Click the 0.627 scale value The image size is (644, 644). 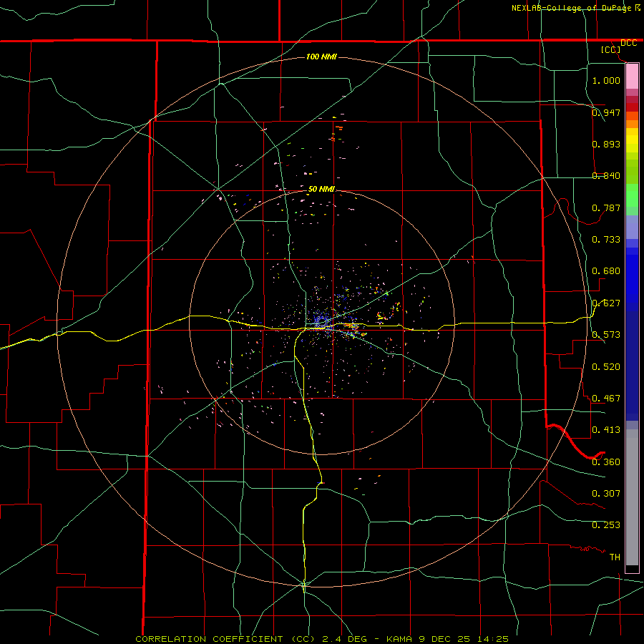tap(606, 303)
